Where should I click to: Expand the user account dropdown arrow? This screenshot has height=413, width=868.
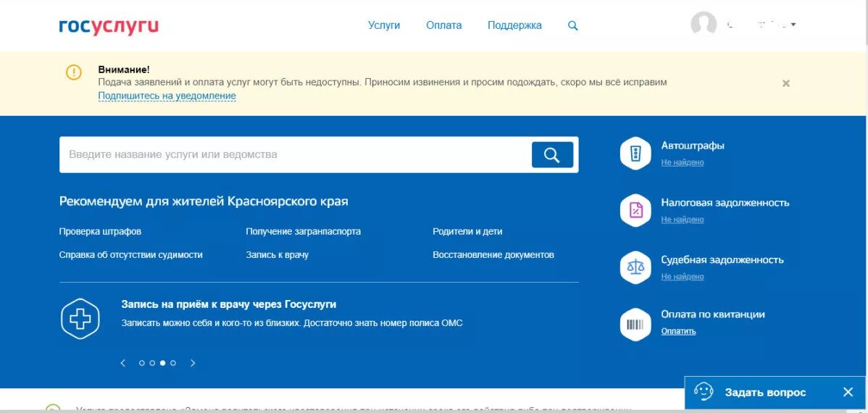pos(794,25)
